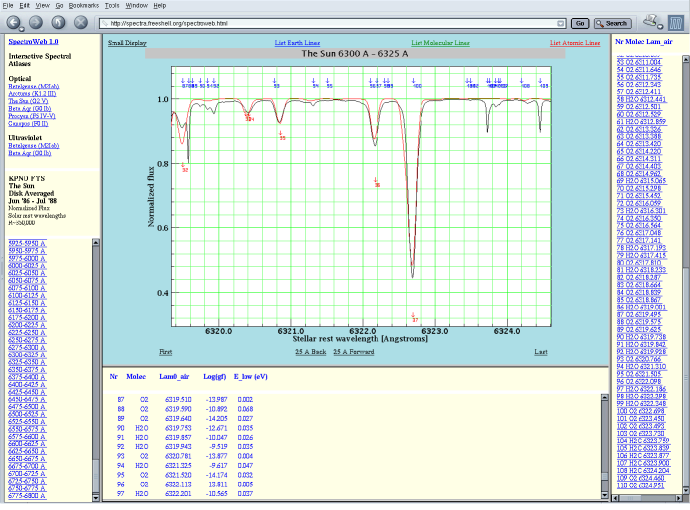Click the Small Display link
The image size is (690, 510).
(127, 43)
